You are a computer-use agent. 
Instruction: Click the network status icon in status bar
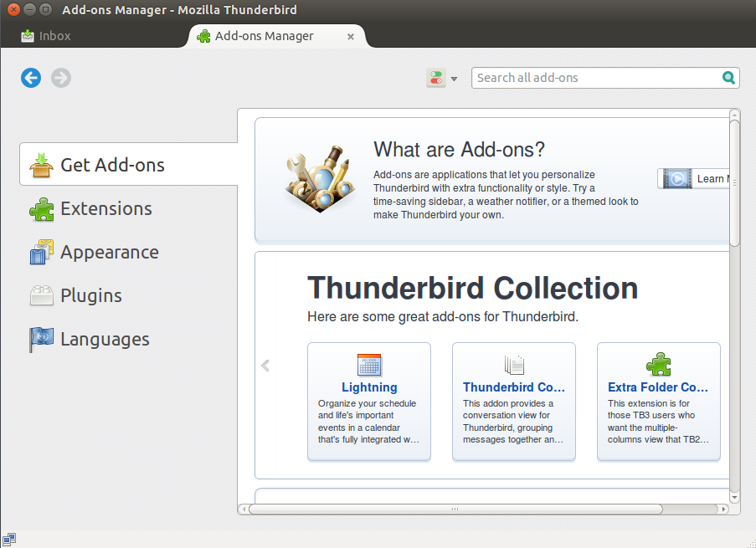click(x=9, y=539)
